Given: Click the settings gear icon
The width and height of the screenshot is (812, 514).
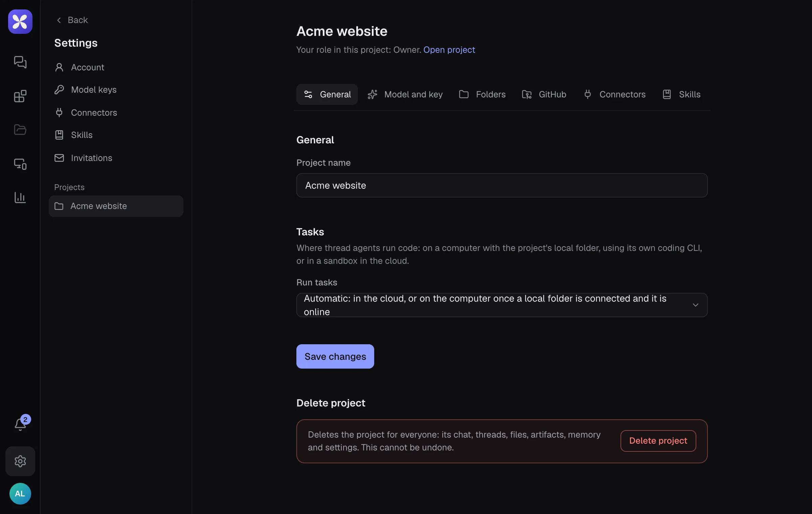Looking at the screenshot, I should 20,461.
